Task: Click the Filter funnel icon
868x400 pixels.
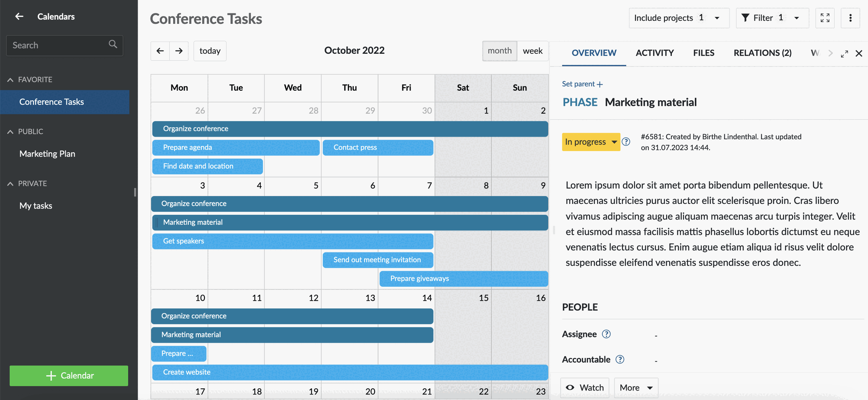Action: tap(745, 18)
